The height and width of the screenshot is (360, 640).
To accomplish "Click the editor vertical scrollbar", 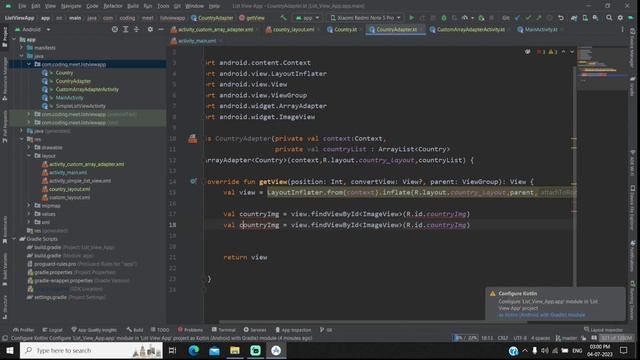I will click(x=574, y=176).
